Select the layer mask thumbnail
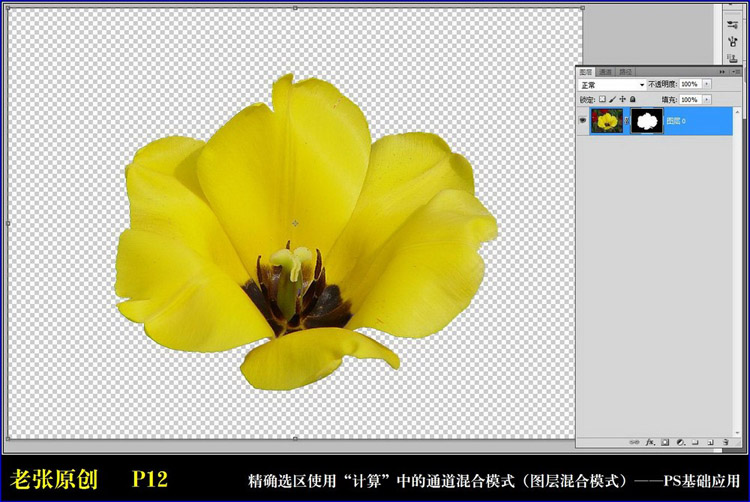The height and width of the screenshot is (502, 750). pos(647,121)
